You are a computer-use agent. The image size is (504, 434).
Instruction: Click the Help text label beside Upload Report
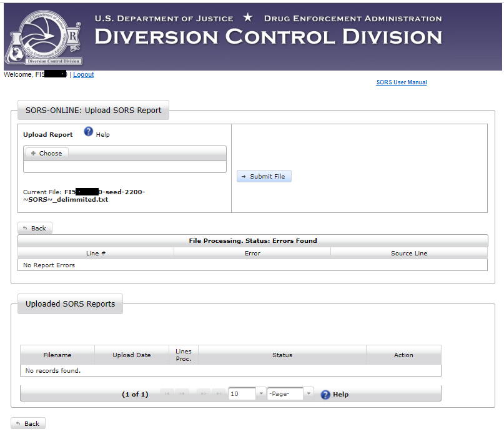point(103,135)
